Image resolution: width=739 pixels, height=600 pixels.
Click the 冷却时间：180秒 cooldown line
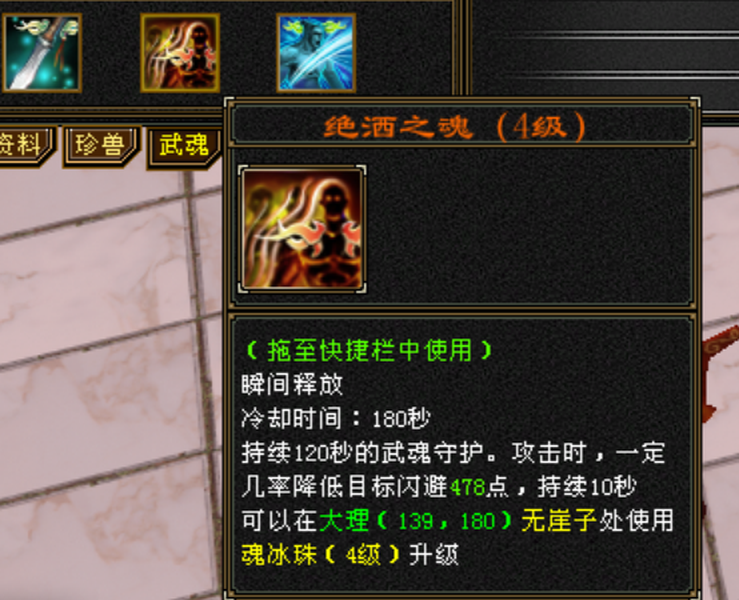[x=336, y=419]
